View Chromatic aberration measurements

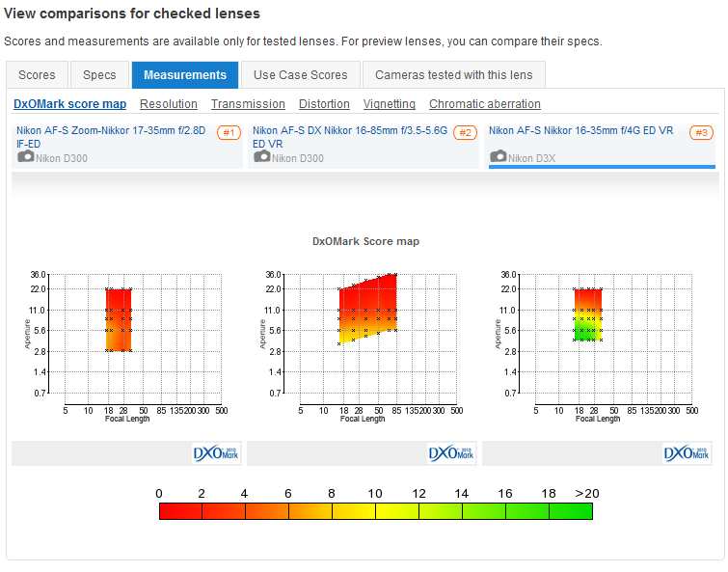pyautogui.click(x=485, y=104)
